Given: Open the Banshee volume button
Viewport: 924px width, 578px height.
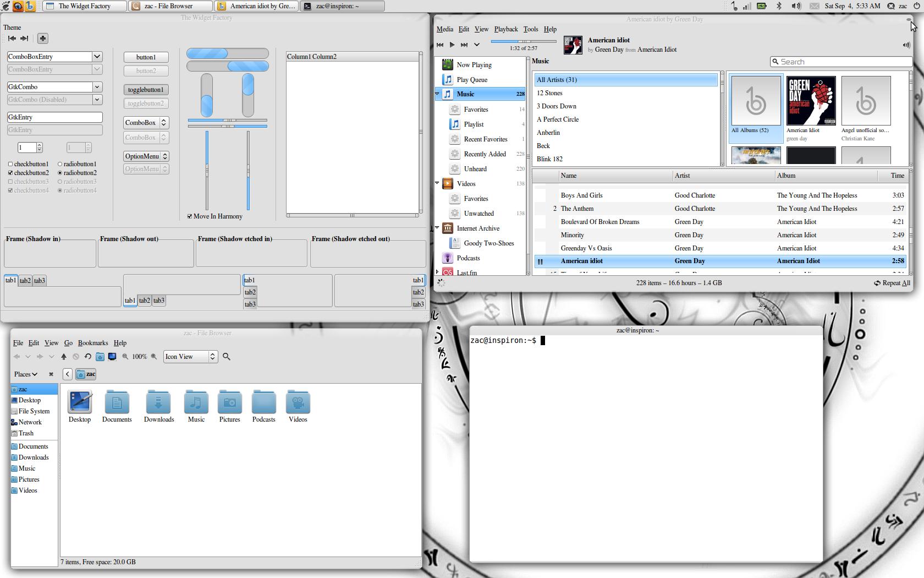Looking at the screenshot, I should pos(906,45).
